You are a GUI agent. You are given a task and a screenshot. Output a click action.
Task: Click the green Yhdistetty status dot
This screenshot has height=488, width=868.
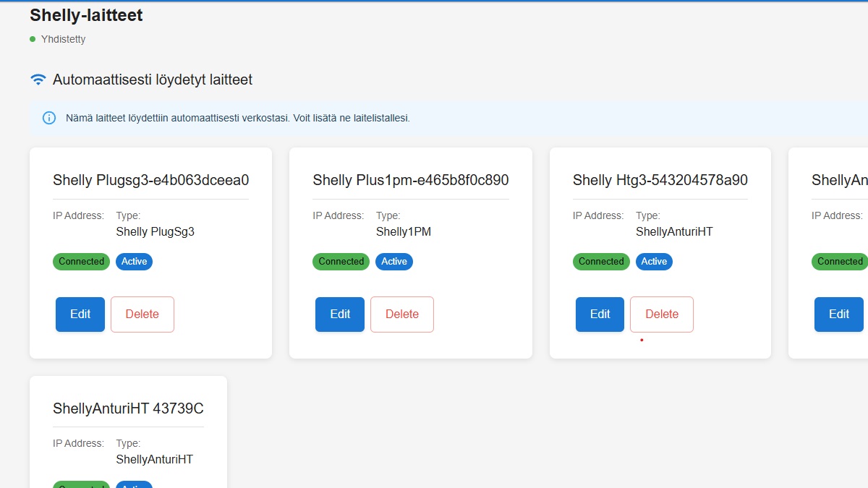33,39
